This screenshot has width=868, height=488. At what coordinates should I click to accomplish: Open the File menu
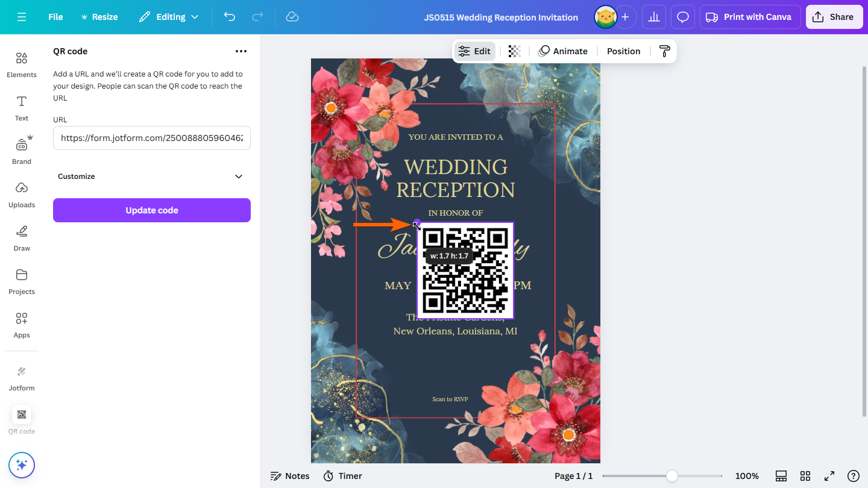pos(55,17)
